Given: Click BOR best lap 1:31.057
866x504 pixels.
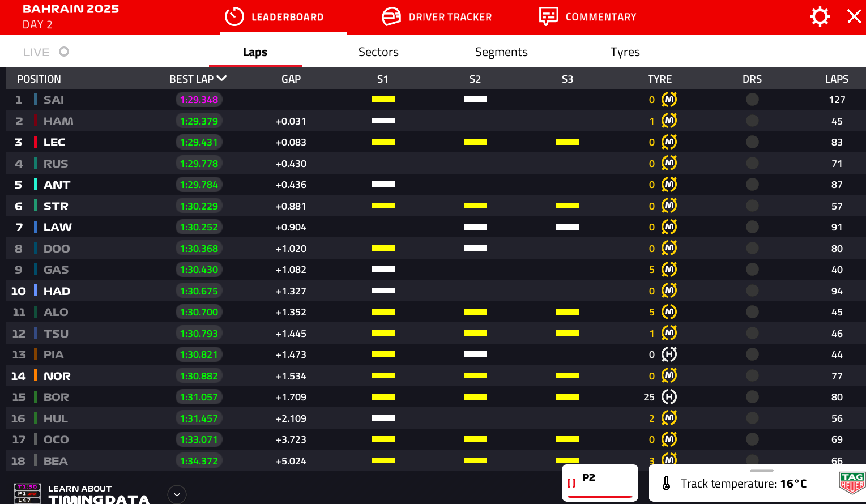Looking at the screenshot, I should 199,397.
